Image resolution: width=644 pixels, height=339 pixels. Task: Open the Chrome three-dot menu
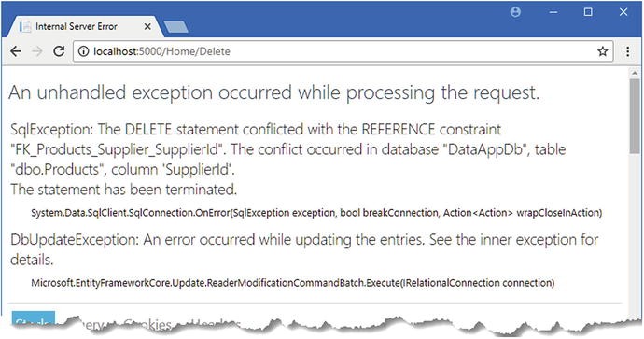tap(627, 51)
